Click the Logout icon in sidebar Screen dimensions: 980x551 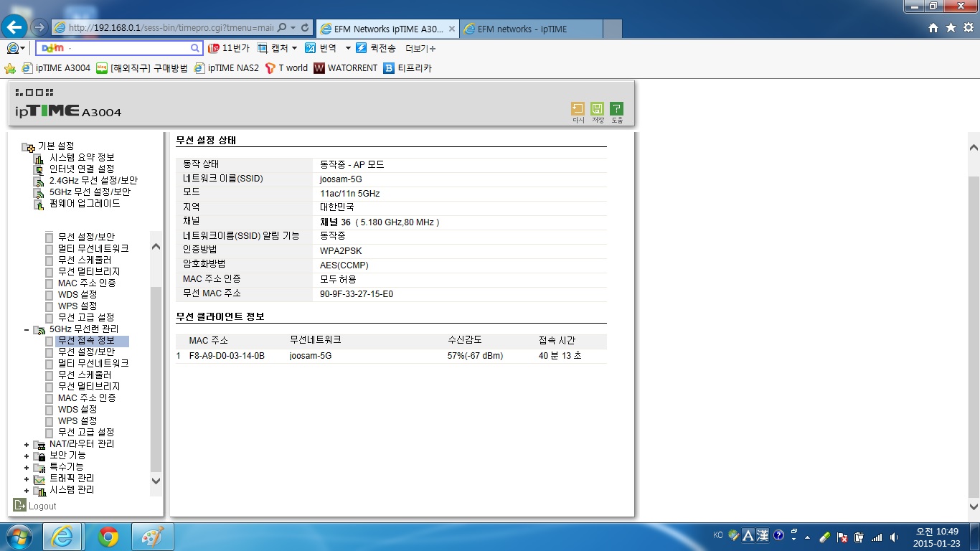click(20, 505)
